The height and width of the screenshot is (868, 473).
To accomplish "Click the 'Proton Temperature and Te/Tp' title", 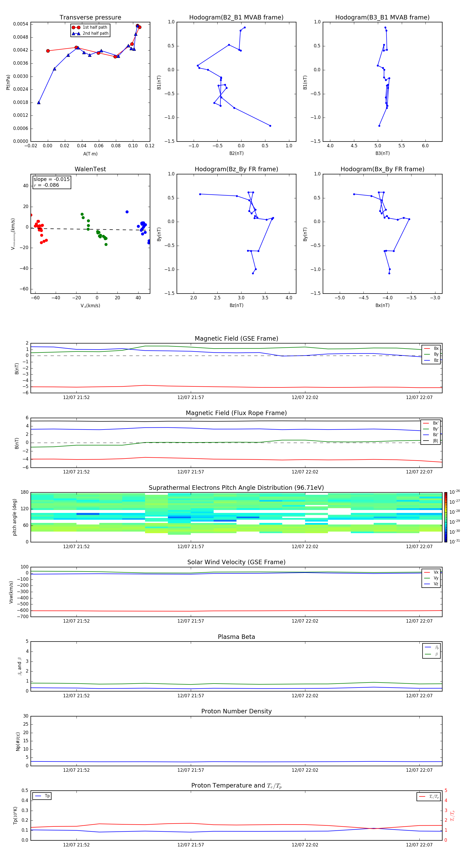I will pyautogui.click(x=236, y=786).
